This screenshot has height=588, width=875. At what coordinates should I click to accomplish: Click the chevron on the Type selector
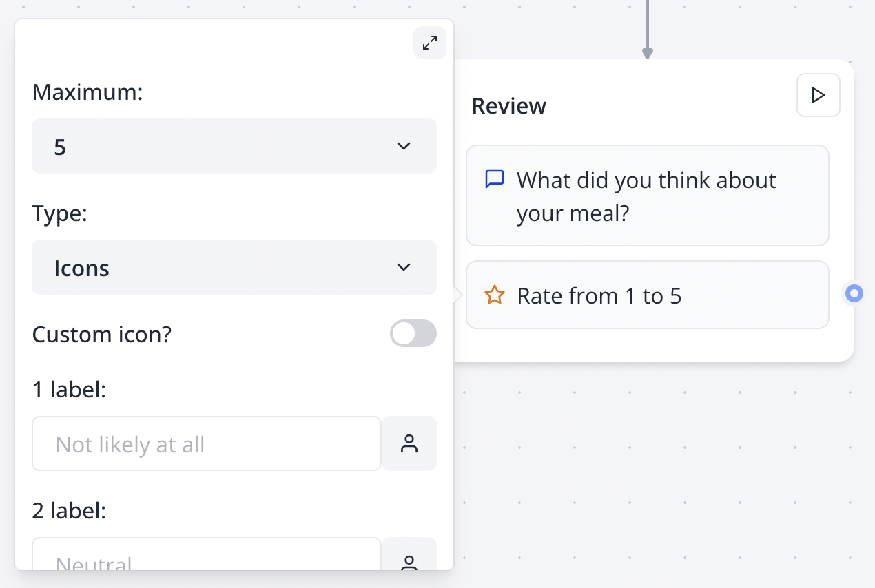404,267
